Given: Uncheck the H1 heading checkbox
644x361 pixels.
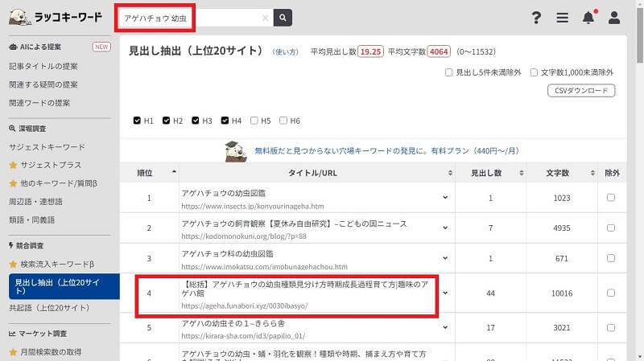Looking at the screenshot, I should pyautogui.click(x=138, y=121).
